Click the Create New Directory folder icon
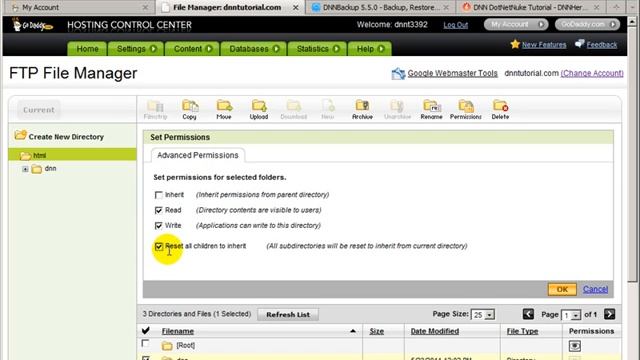The height and width of the screenshot is (360, 640). point(20,135)
